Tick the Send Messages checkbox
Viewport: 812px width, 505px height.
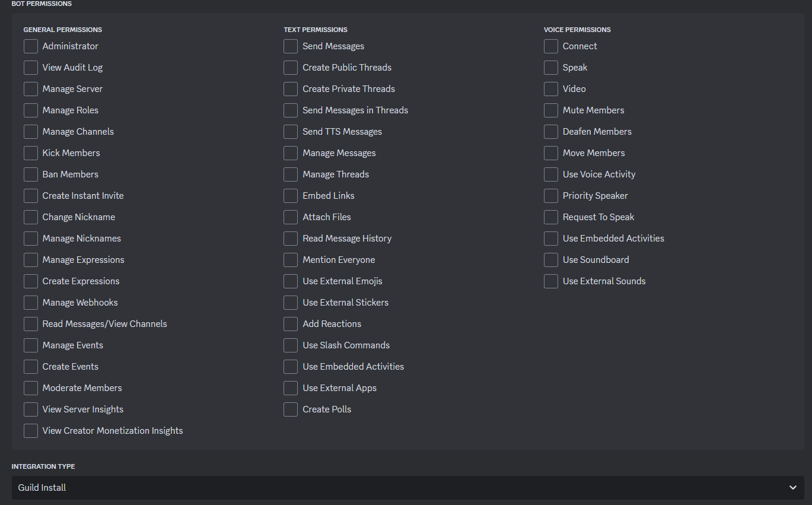point(291,46)
